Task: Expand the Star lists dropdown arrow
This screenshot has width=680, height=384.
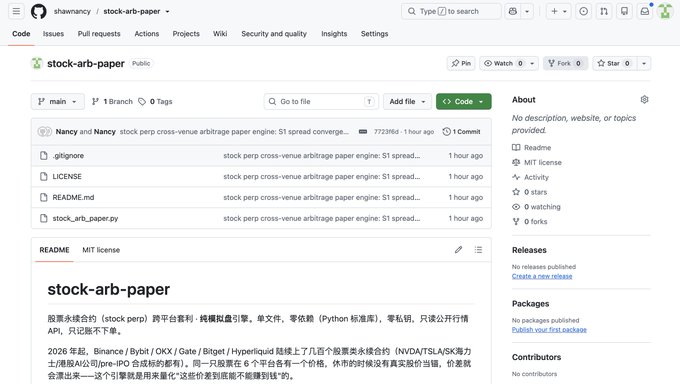Action: pos(644,63)
